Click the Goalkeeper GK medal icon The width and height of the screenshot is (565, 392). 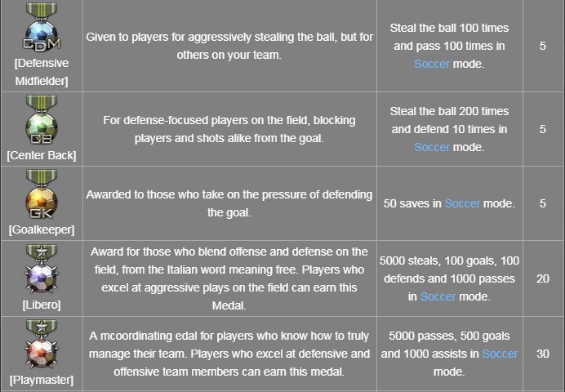click(41, 196)
